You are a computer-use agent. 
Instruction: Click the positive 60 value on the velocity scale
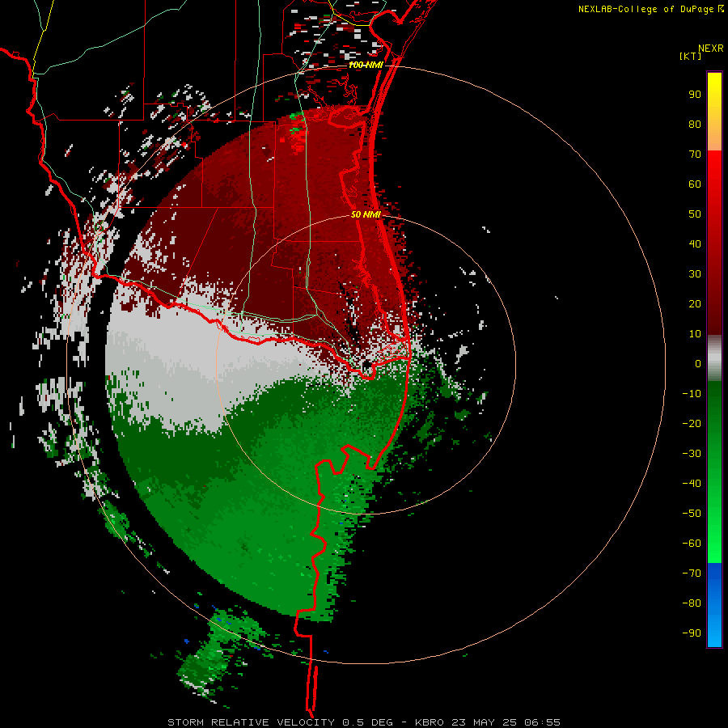click(x=695, y=184)
